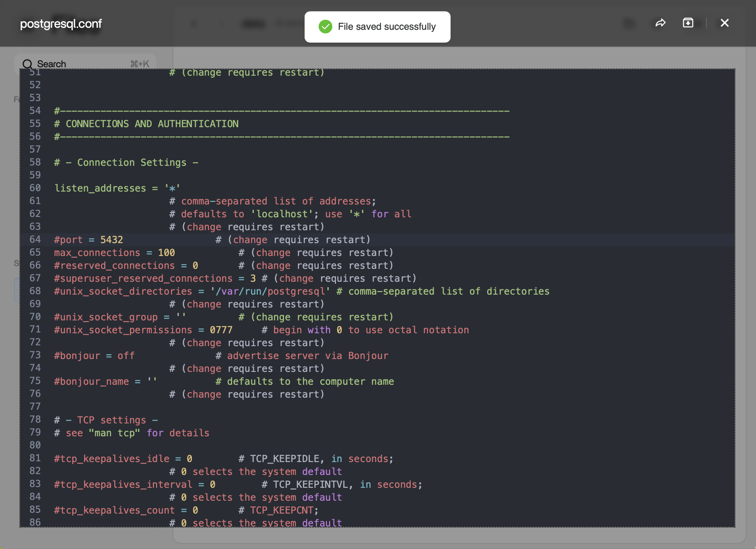Close the postgresql.conf viewer
Image resolution: width=756 pixels, height=549 pixels.
pyautogui.click(x=725, y=23)
